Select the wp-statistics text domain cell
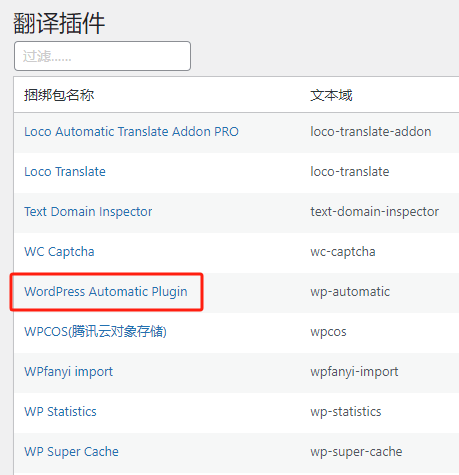The height and width of the screenshot is (475, 459). (x=346, y=412)
